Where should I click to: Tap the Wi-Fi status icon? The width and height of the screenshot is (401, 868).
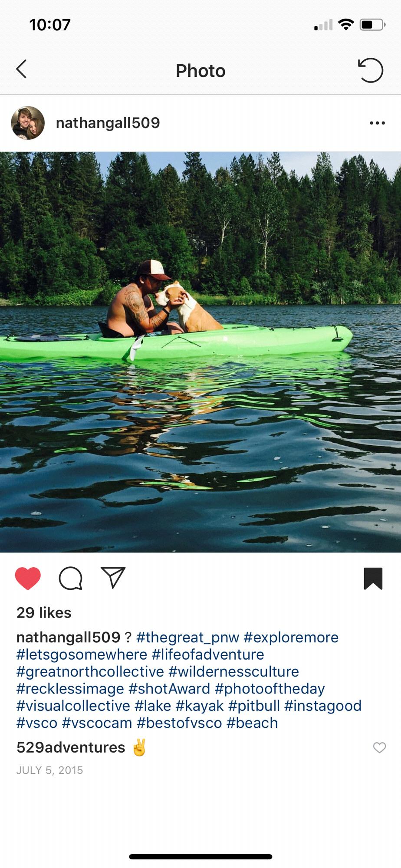click(x=346, y=25)
